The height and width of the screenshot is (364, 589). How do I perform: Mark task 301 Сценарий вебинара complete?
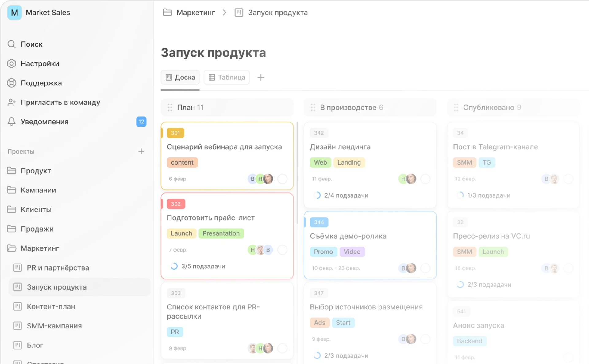[x=282, y=179]
